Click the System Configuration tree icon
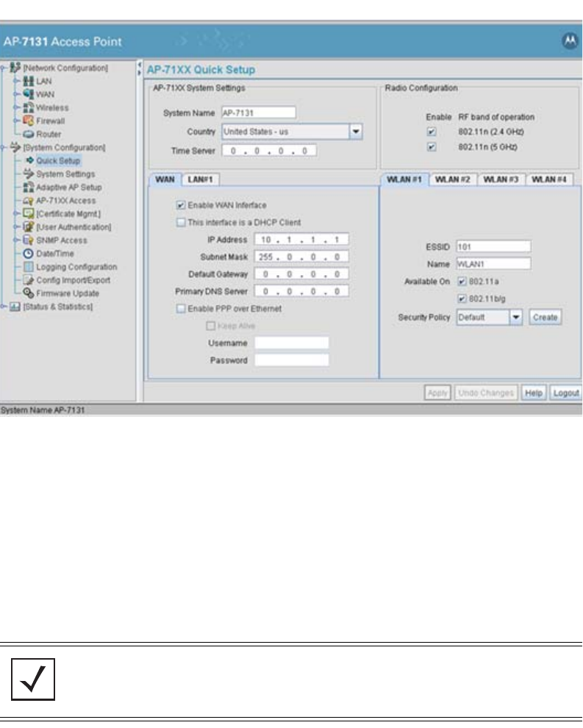This screenshot has height=728, width=583. coord(15,147)
